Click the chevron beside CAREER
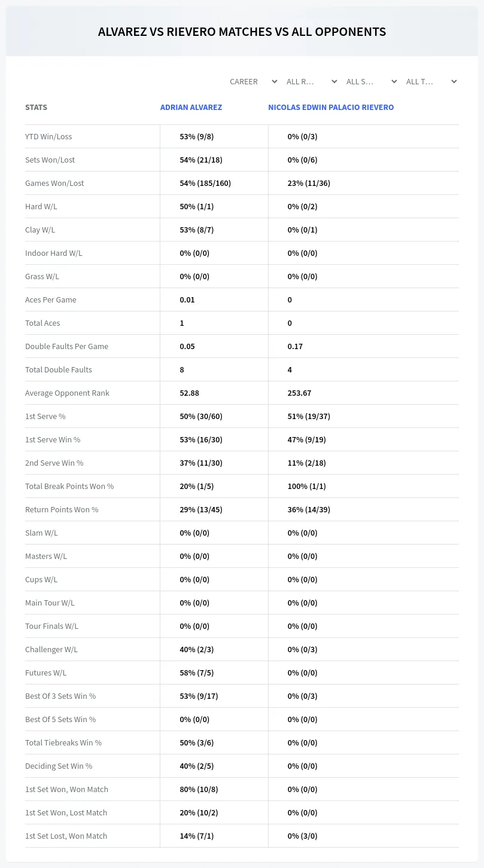 [x=275, y=81]
